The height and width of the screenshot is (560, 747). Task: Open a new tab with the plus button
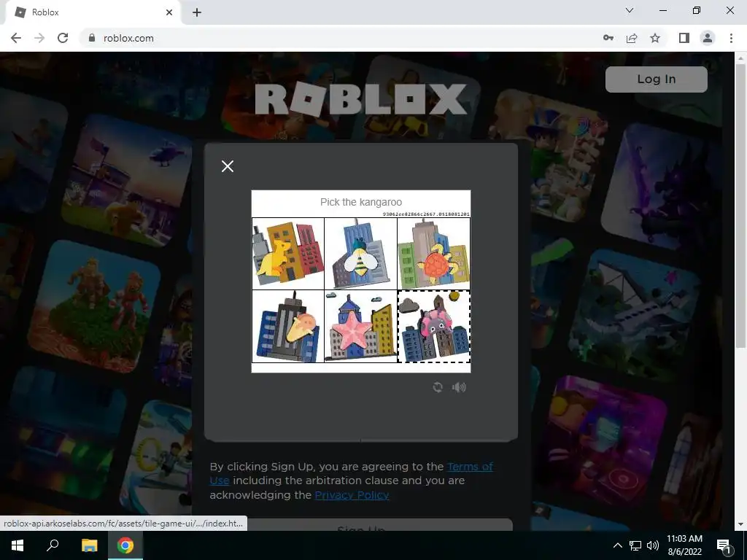[x=197, y=12]
